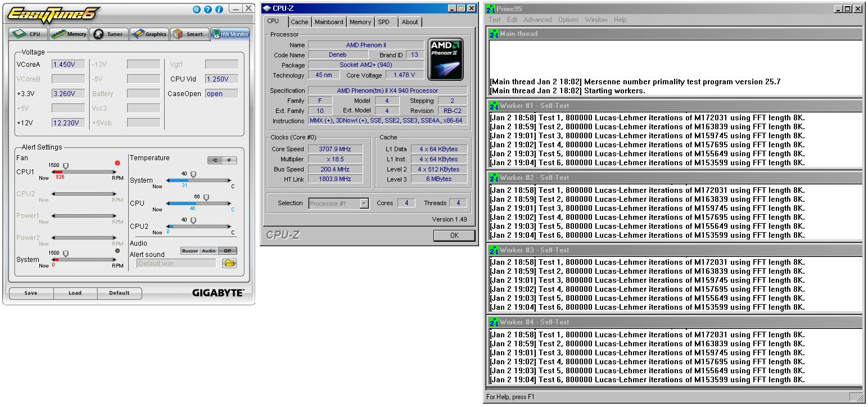Turn alert sound Off
This screenshot has width=868, height=407.
228,251
